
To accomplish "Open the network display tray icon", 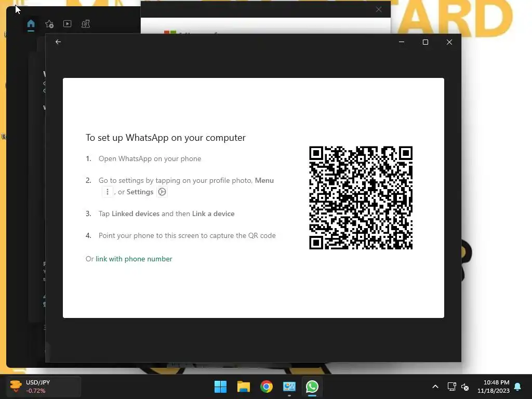I will (x=451, y=387).
